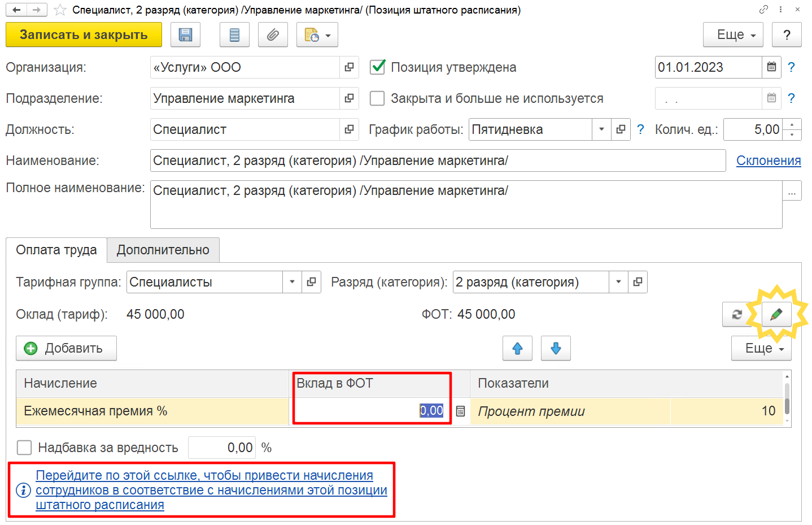Open the accruals table Еще menu
The width and height of the screenshot is (812, 525).
coord(761,348)
